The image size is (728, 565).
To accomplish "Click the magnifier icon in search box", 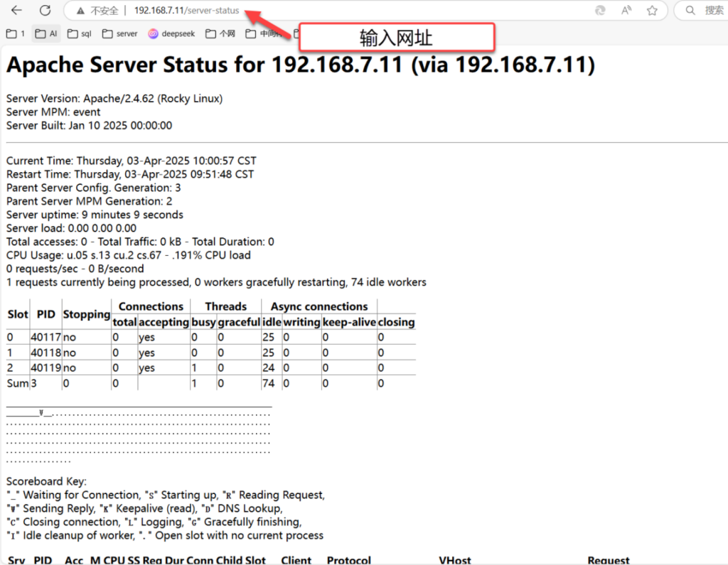I will [x=689, y=11].
